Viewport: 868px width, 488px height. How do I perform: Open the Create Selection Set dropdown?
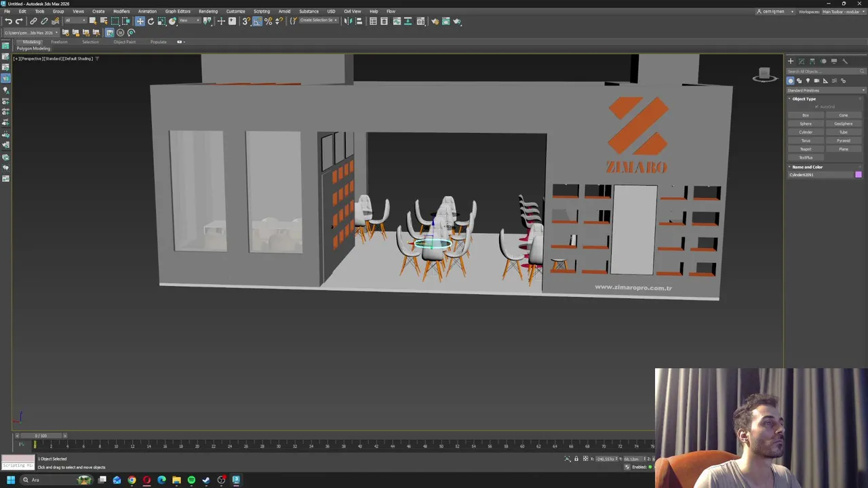[x=319, y=20]
